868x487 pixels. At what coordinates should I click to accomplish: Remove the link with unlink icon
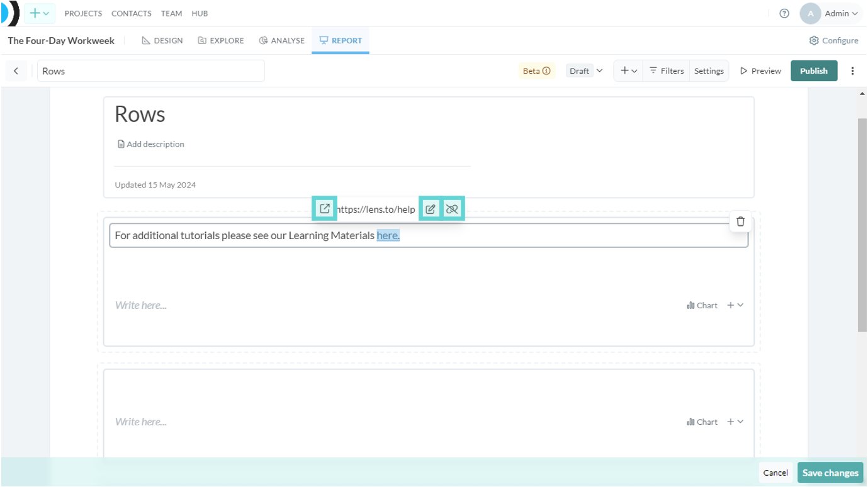point(452,210)
